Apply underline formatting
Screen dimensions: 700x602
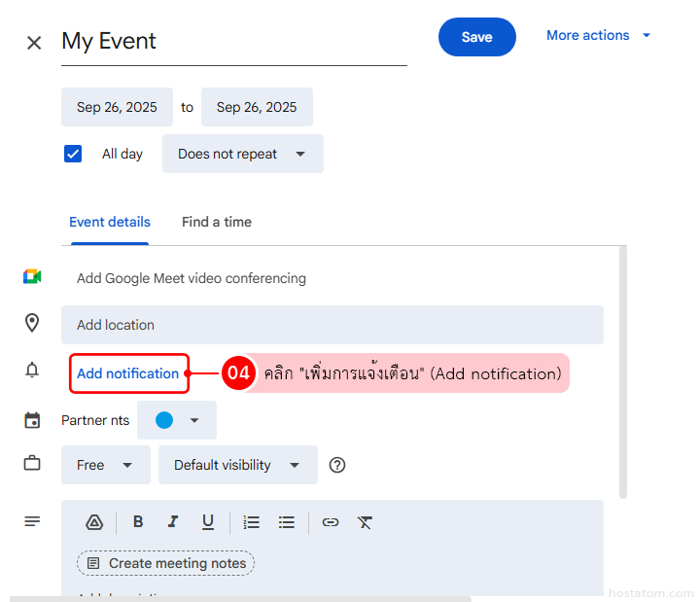(207, 522)
